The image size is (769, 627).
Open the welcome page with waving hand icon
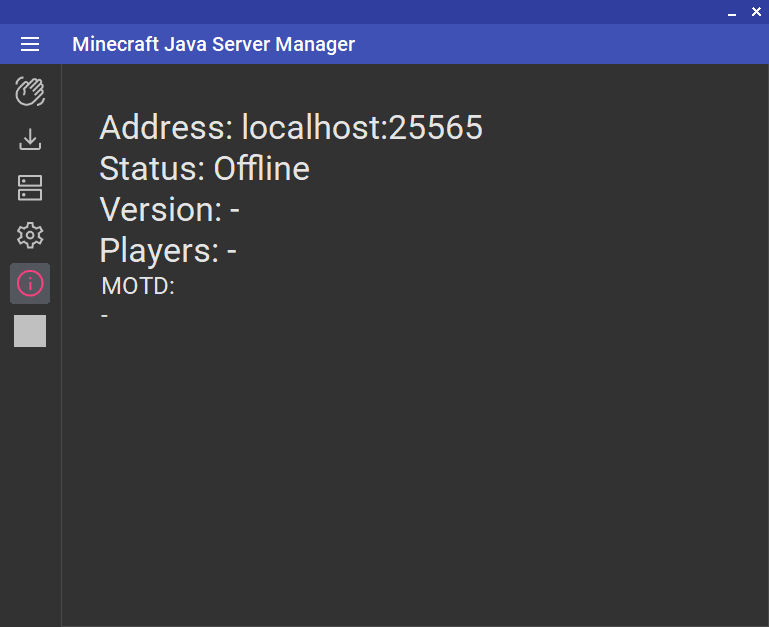tap(30, 91)
